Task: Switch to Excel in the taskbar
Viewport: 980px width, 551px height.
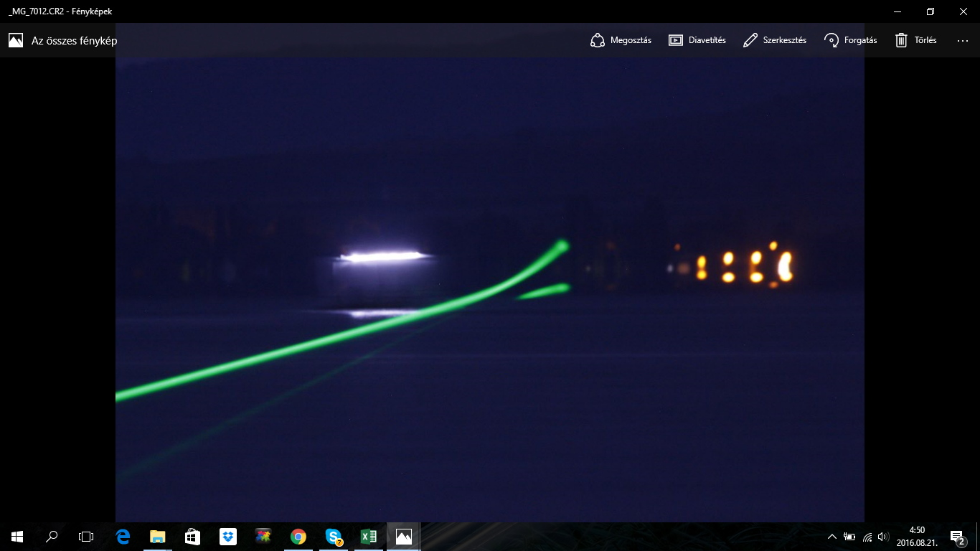Action: (369, 536)
